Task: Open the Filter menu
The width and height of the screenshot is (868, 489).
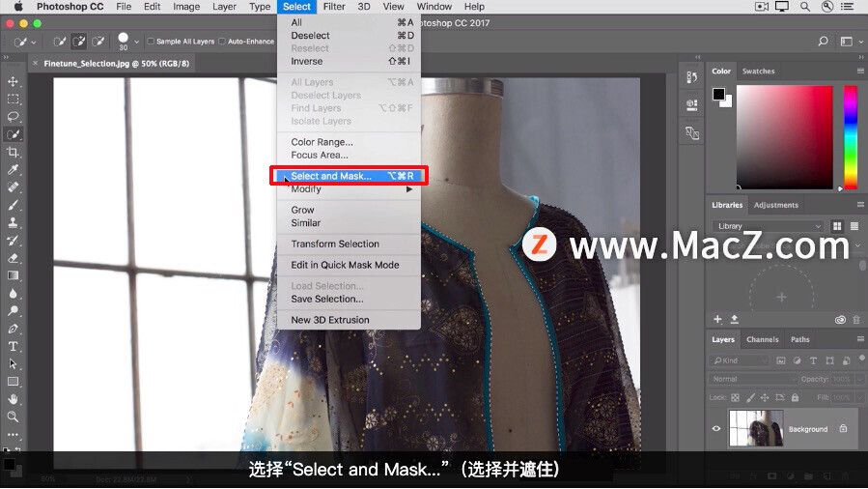Action: click(x=334, y=7)
